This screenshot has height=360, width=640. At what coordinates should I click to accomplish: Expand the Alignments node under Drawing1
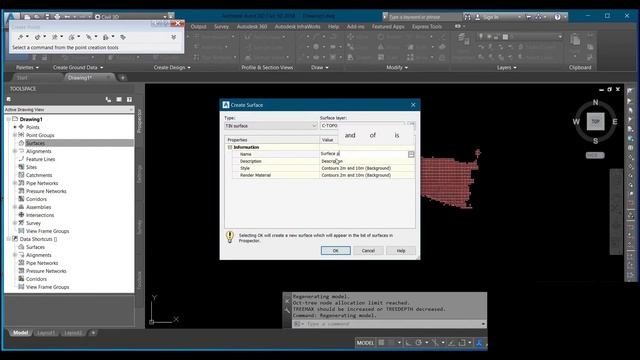pyautogui.click(x=15, y=151)
